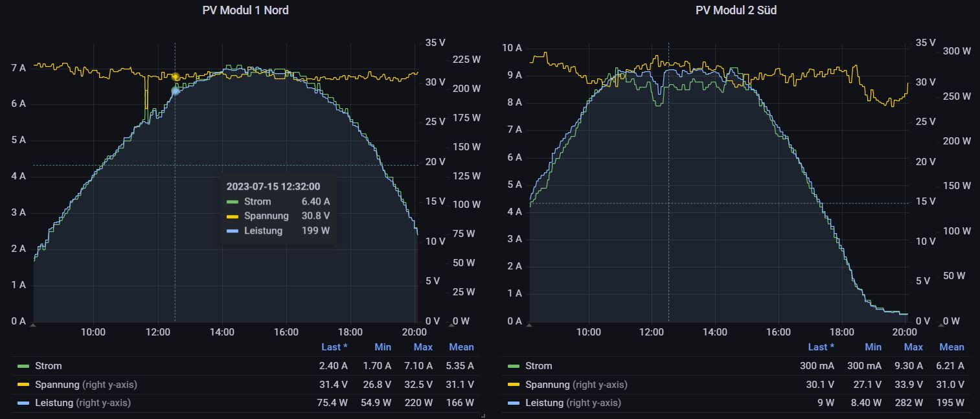Sort Nord legend by Last column
The image size is (980, 419).
[x=334, y=347]
